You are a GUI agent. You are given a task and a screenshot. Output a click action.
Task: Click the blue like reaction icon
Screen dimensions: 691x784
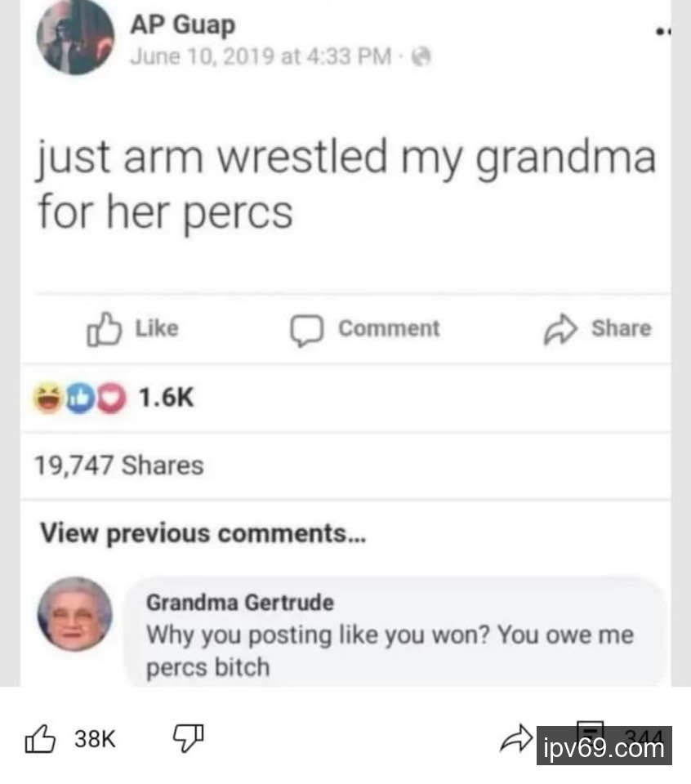pos(80,398)
